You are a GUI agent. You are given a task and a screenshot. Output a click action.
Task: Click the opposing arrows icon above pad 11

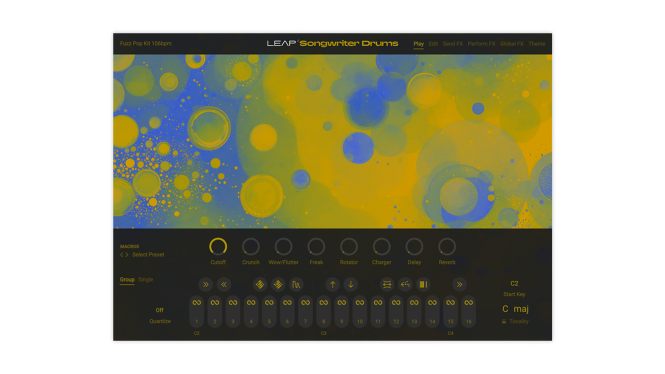point(387,285)
